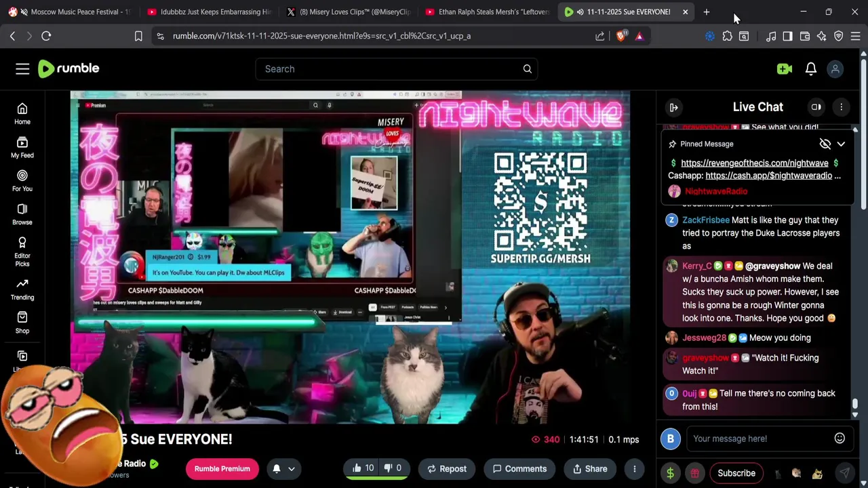Image resolution: width=868 pixels, height=488 pixels.
Task: Toggle channel notification bell
Action: coord(277,468)
